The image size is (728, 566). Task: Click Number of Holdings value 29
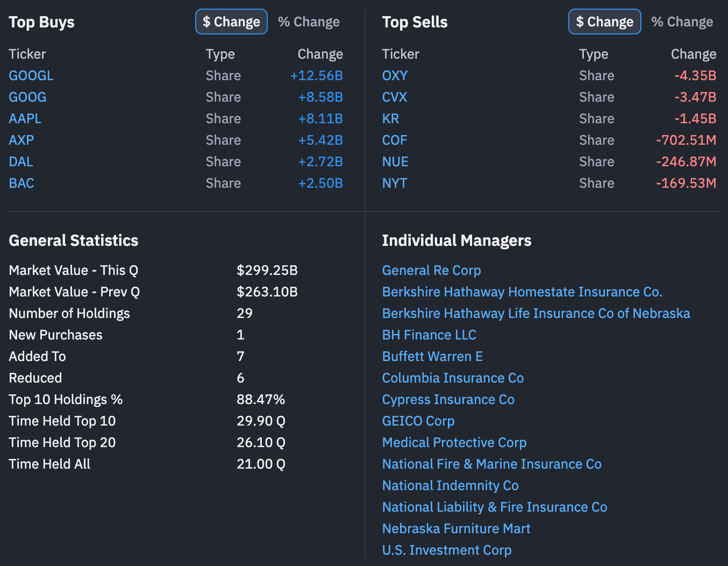tap(245, 313)
